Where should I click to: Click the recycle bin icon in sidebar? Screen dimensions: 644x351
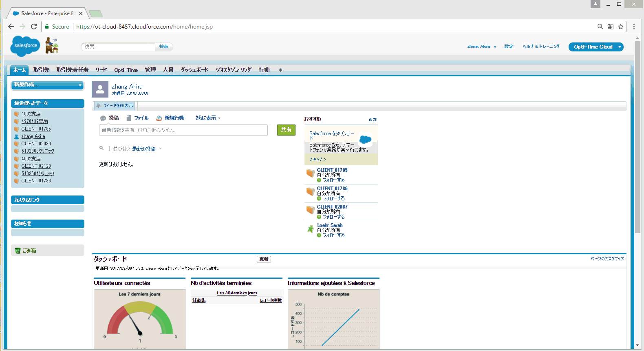pyautogui.click(x=18, y=251)
